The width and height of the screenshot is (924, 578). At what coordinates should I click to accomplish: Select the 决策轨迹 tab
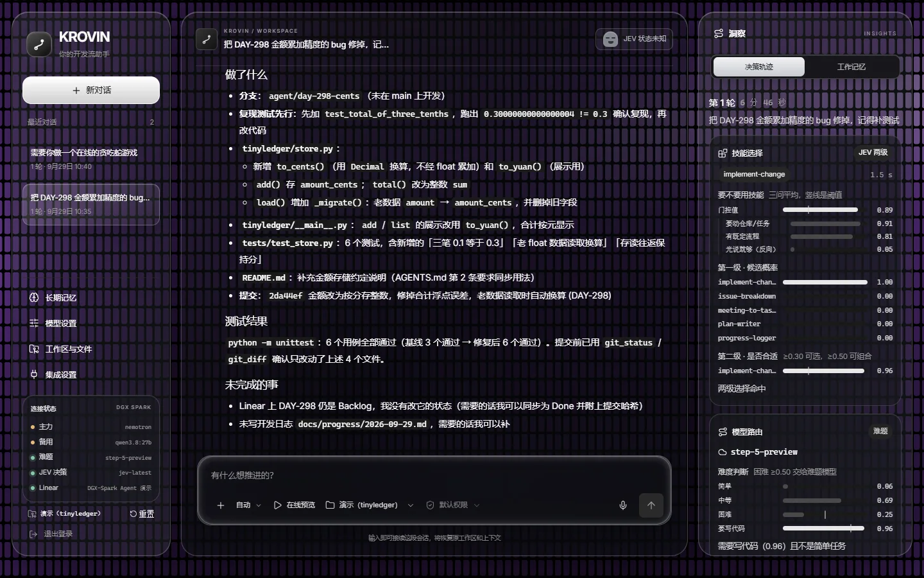tap(759, 67)
